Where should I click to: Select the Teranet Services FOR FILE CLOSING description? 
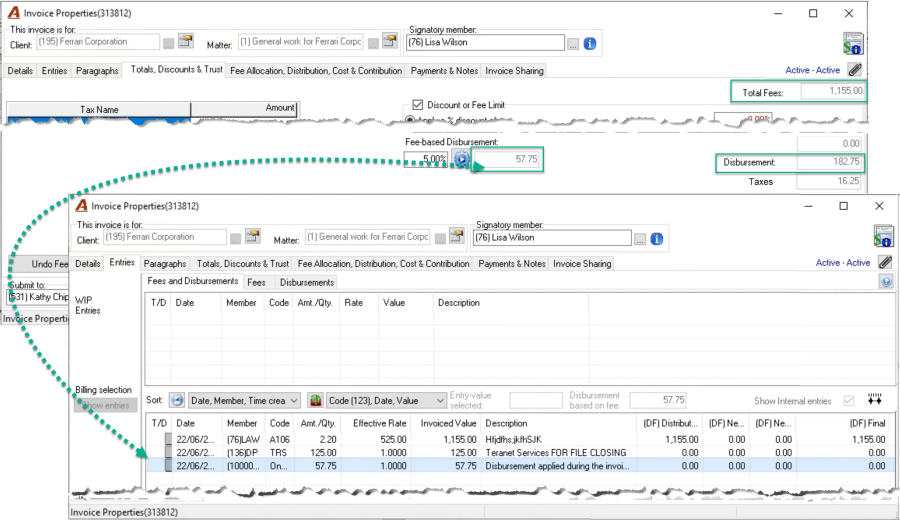pyautogui.click(x=556, y=452)
